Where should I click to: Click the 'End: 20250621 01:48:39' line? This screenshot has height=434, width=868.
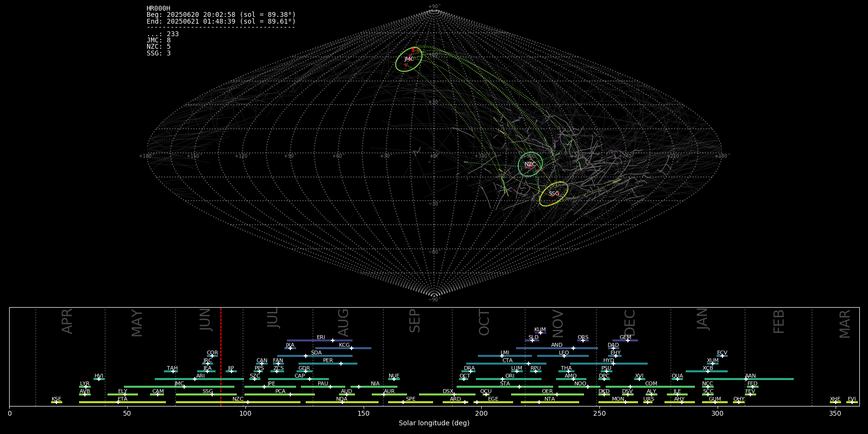coord(221,21)
